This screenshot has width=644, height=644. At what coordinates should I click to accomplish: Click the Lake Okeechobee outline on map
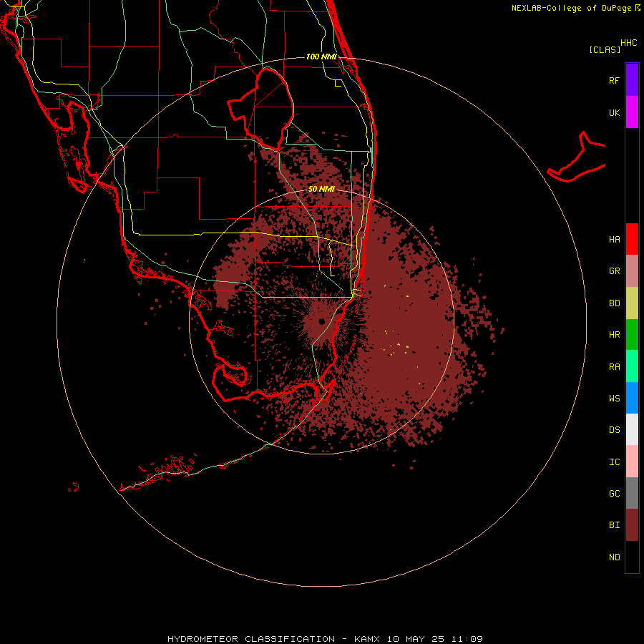tap(260, 109)
